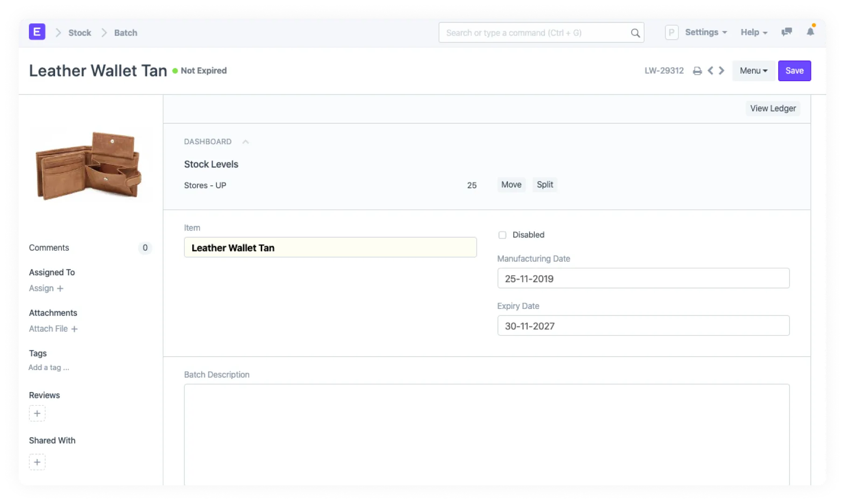Collapse the Dashboard section
Image resolution: width=845 pixels, height=504 pixels.
[245, 142]
